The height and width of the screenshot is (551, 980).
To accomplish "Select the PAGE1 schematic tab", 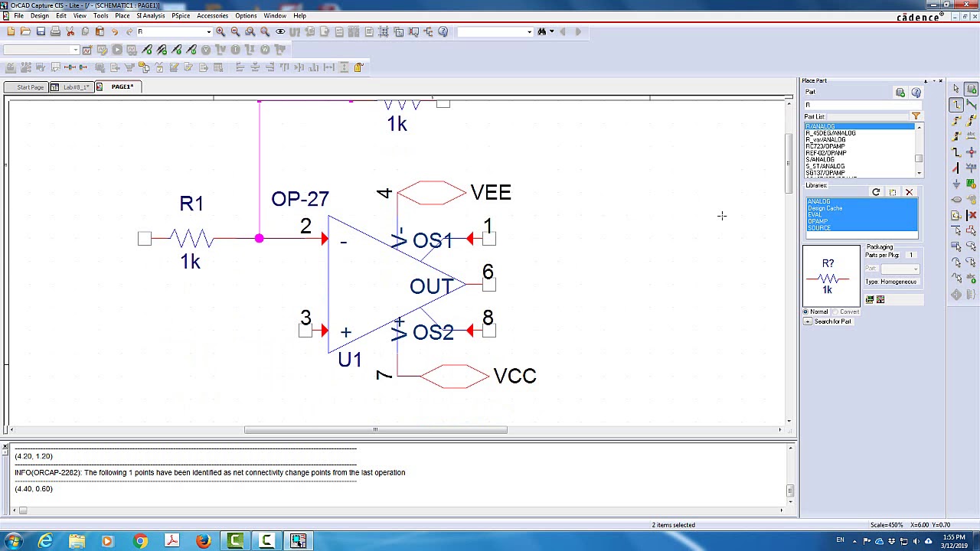I will point(118,87).
